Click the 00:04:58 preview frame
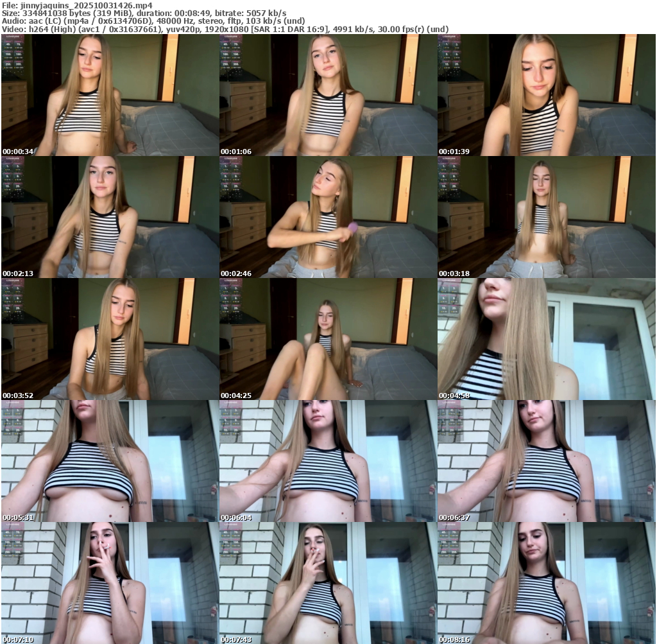The height and width of the screenshot is (644, 657). pos(546,339)
